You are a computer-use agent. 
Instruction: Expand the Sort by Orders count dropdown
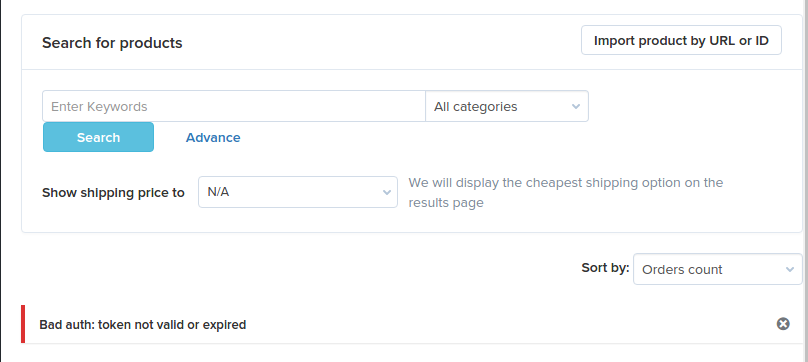coord(718,269)
